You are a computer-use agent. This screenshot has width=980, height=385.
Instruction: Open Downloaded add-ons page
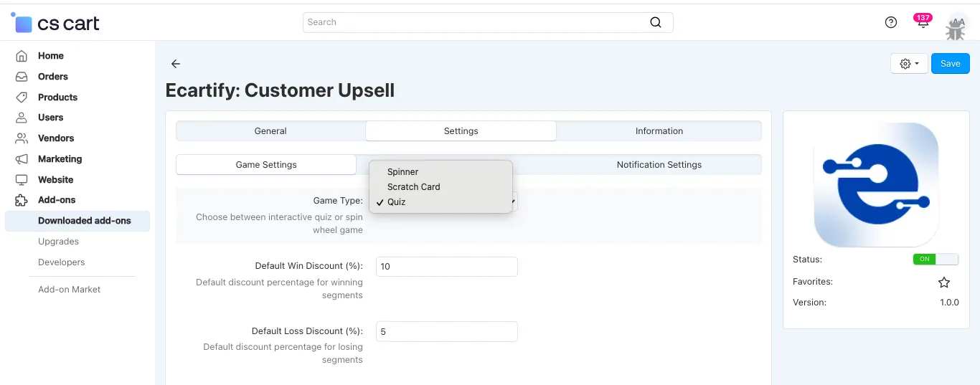coord(77,221)
